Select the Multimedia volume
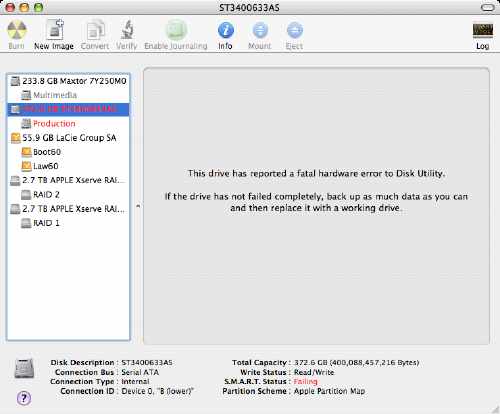The height and width of the screenshot is (414, 500). [68, 95]
